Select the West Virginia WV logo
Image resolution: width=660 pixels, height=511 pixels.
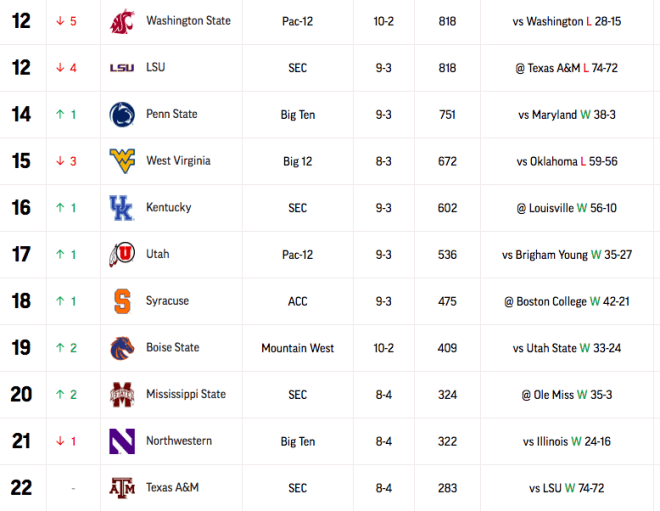coord(122,161)
